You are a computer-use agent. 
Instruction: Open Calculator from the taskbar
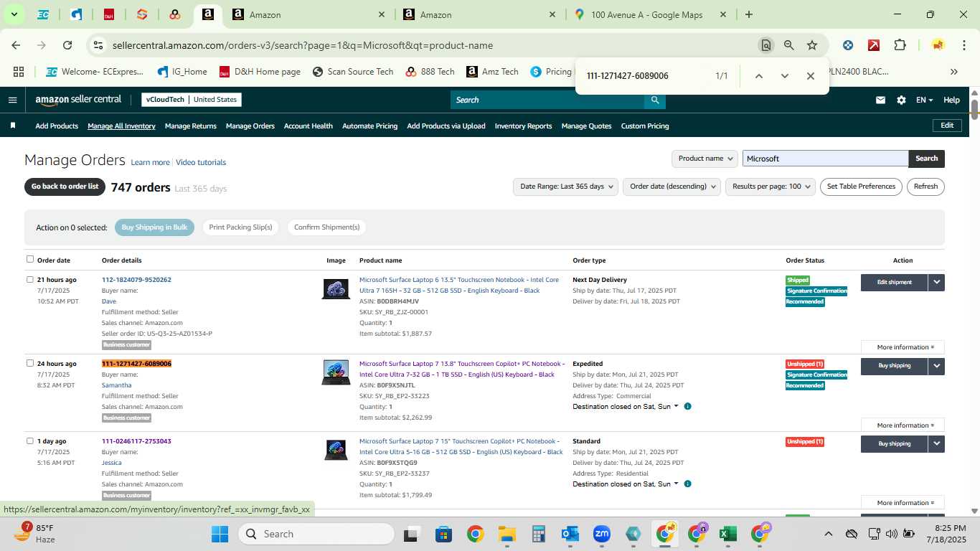click(539, 534)
